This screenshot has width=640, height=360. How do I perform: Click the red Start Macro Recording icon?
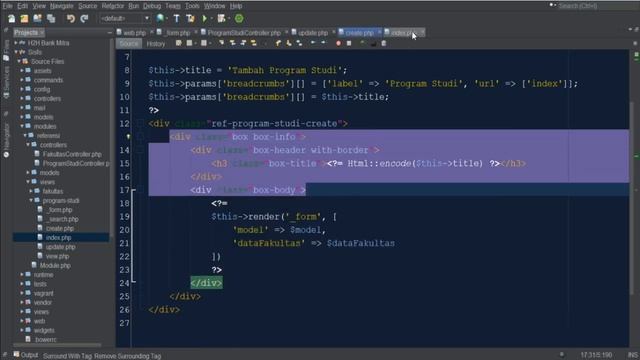(x=338, y=43)
